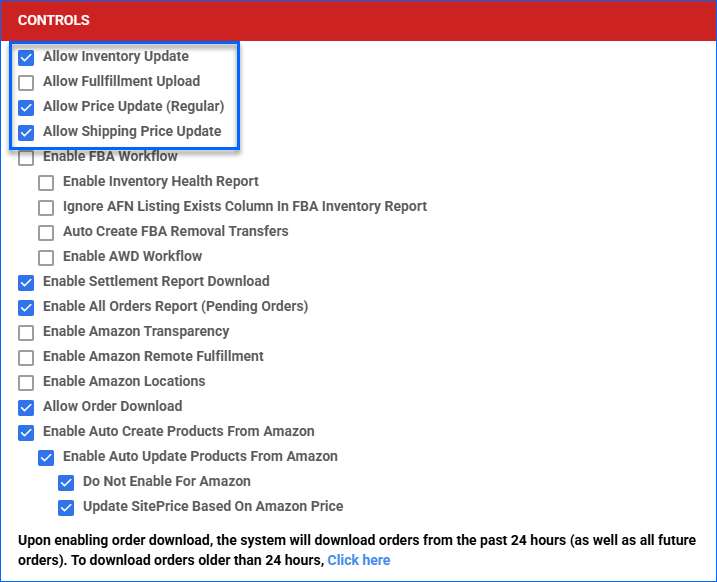
Task: Check Enable Amazon Remote Fulfillment
Action: coord(26,357)
